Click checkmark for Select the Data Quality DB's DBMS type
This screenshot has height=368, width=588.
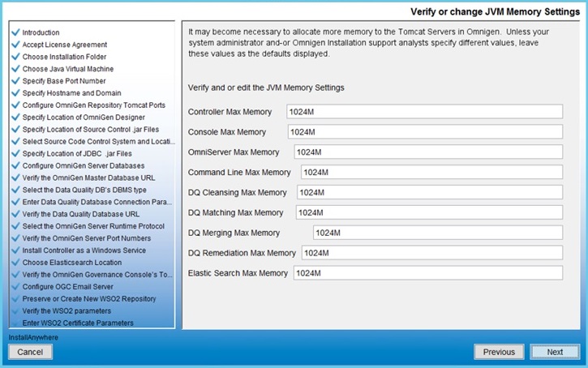[x=15, y=190]
